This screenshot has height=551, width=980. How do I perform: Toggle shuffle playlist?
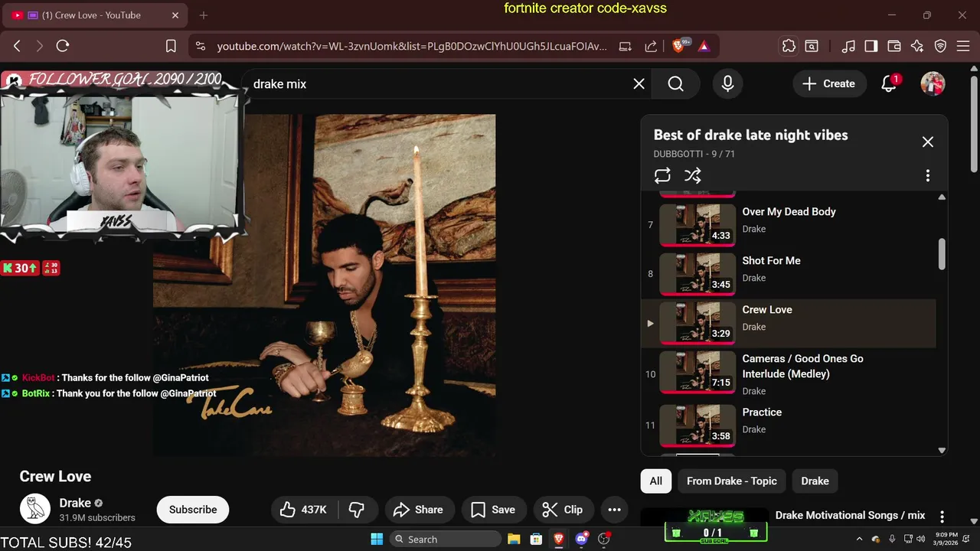[693, 176]
